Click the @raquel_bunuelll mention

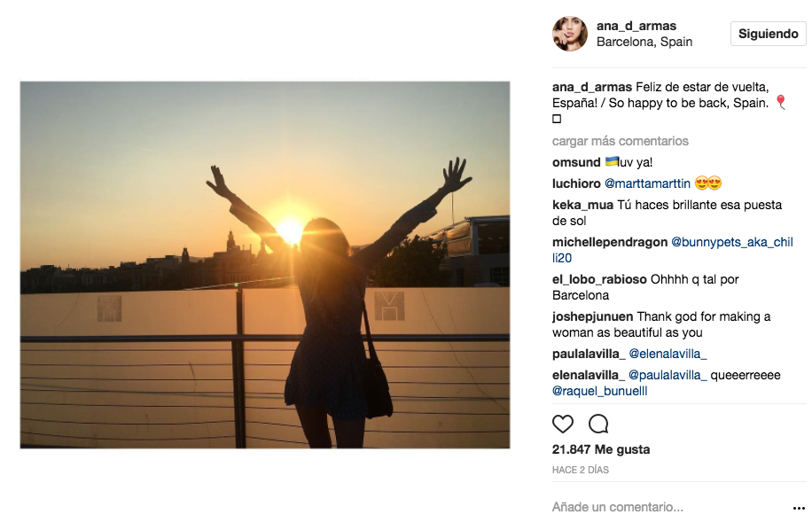coord(599,391)
